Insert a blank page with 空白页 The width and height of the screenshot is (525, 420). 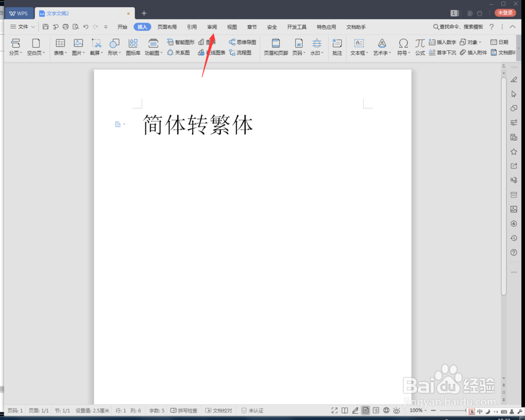point(36,47)
